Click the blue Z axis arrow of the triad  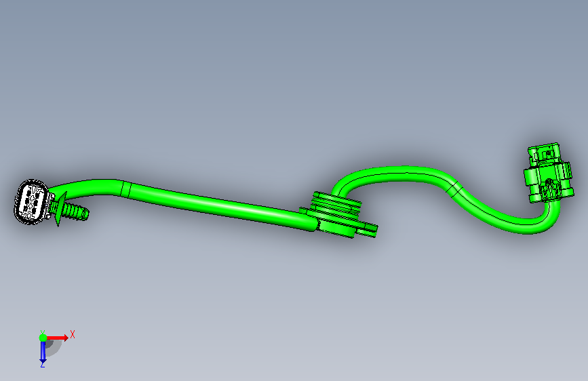[x=43, y=353]
